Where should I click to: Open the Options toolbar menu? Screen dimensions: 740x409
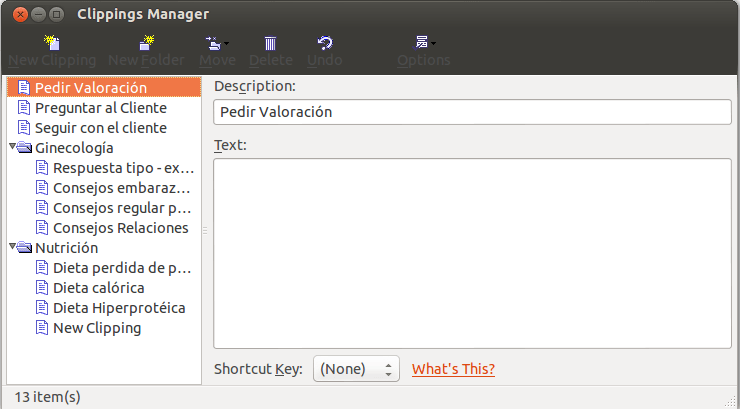[424, 43]
